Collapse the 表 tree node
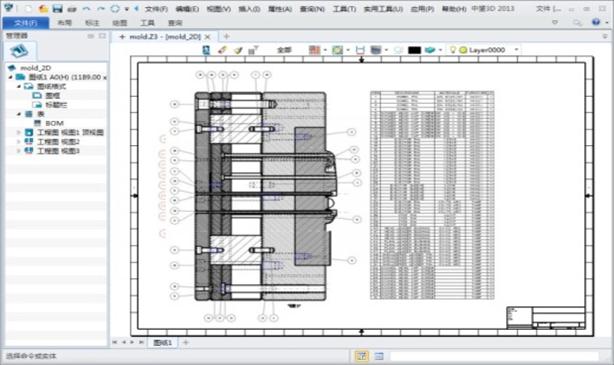614x365 pixels. [19, 114]
